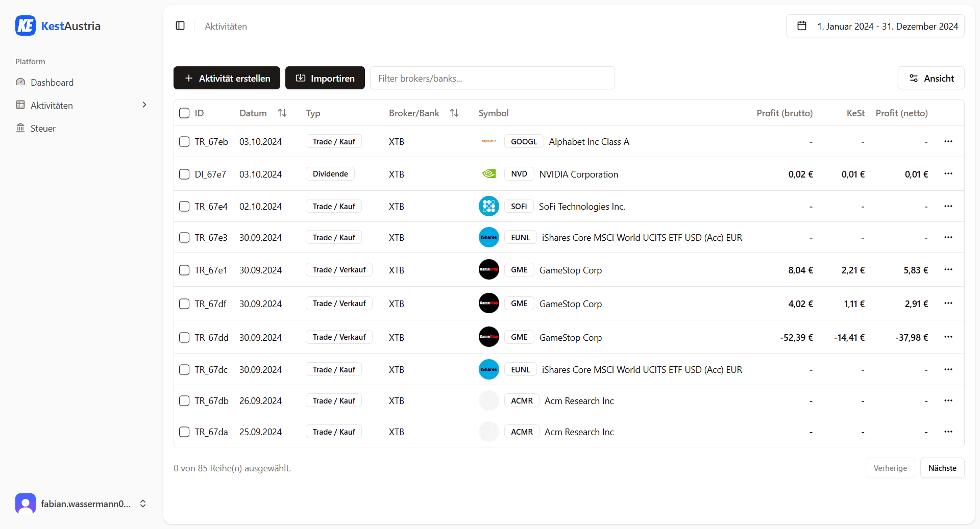Click the GameStop logo in TR_67e1 row

pyautogui.click(x=489, y=269)
